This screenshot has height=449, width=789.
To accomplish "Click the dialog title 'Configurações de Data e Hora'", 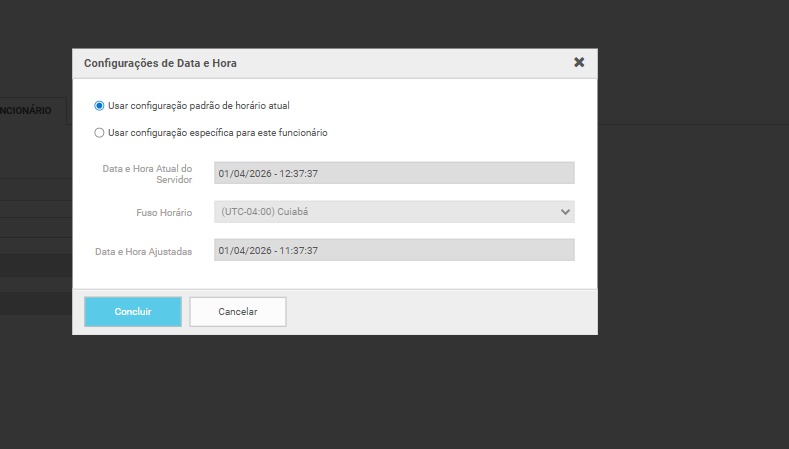I will pos(160,63).
